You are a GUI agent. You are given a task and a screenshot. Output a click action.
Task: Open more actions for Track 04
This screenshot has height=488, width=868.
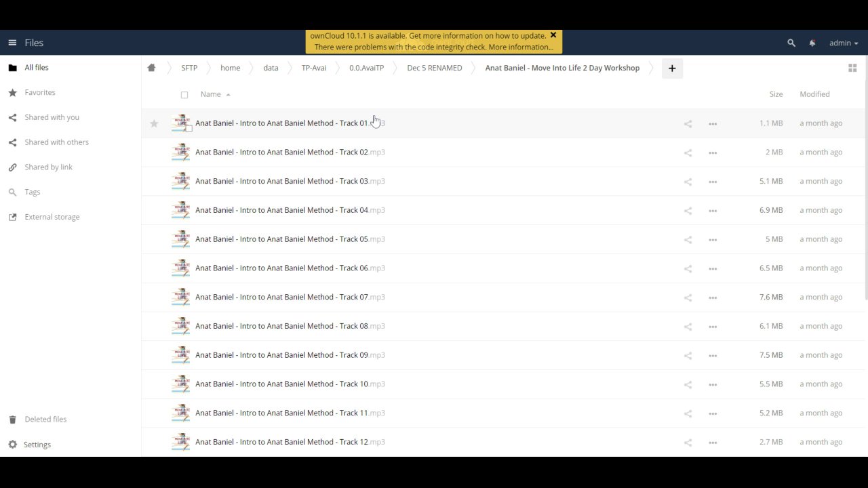pyautogui.click(x=713, y=211)
